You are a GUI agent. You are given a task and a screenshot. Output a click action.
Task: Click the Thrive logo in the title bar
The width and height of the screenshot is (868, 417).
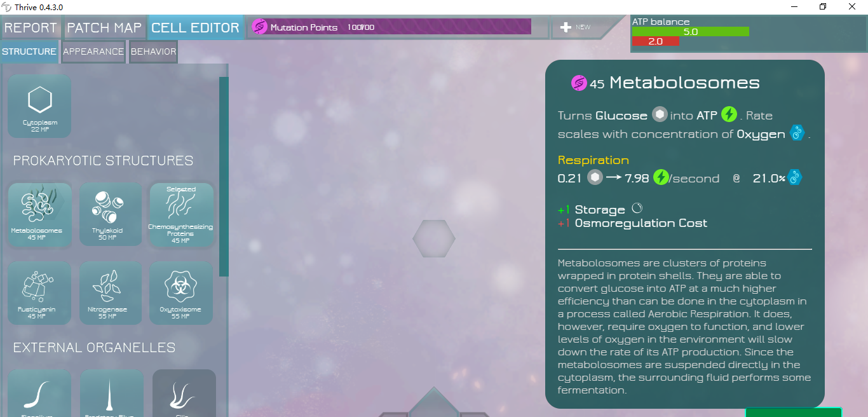click(x=6, y=7)
